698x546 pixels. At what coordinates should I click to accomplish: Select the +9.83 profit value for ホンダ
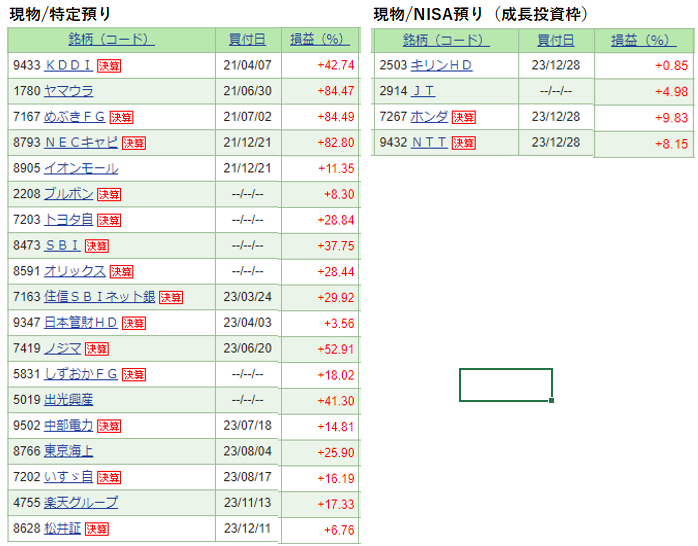click(x=671, y=118)
